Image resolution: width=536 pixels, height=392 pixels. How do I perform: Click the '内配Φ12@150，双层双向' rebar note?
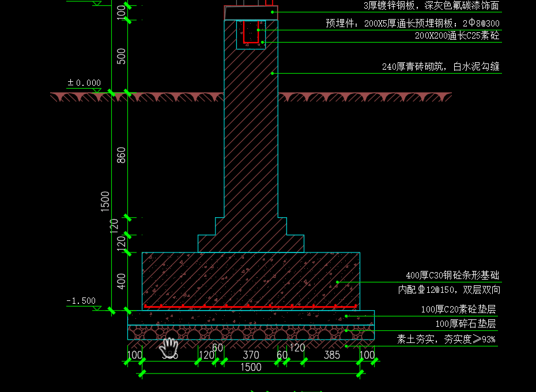(449, 290)
